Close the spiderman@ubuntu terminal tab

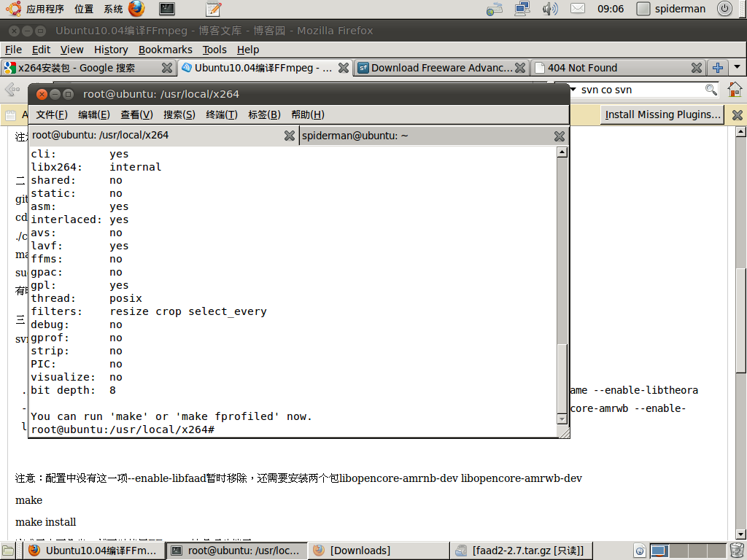[560, 136]
